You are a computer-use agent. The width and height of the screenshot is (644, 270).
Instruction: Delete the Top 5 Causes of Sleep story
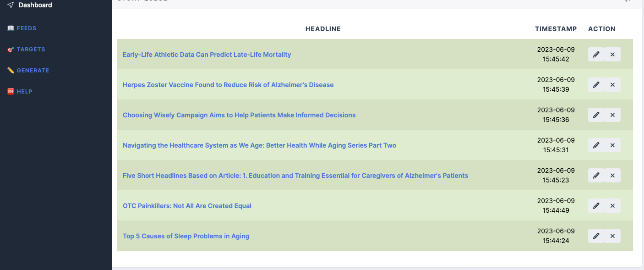[x=612, y=236]
